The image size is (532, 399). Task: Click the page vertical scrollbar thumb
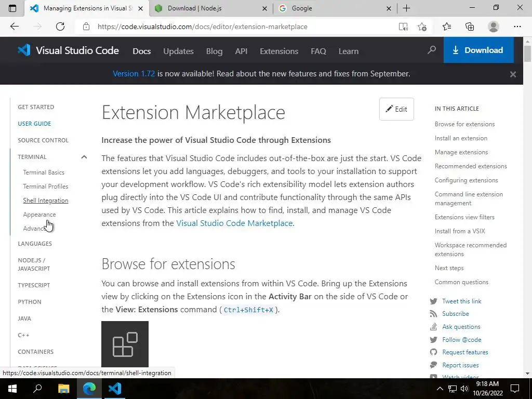click(527, 54)
